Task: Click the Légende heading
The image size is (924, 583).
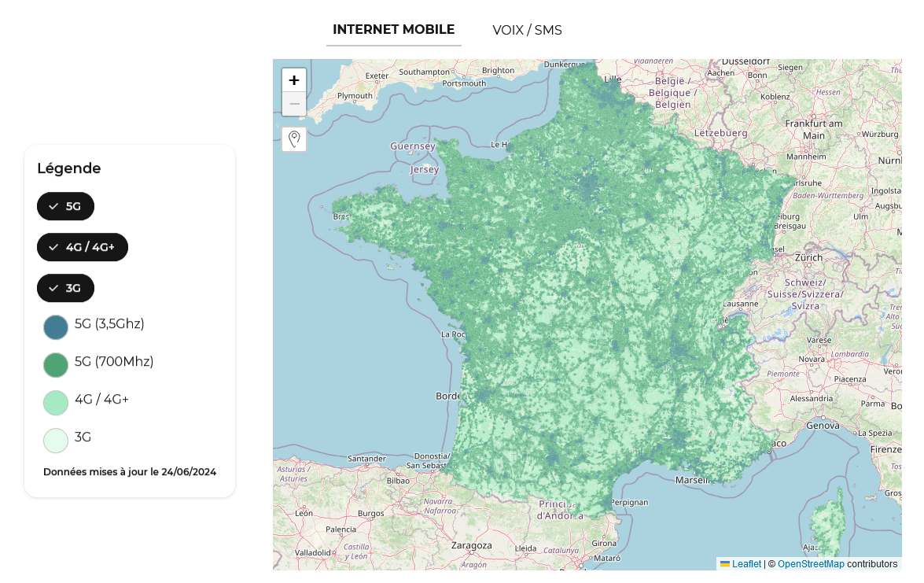Action: click(x=69, y=168)
